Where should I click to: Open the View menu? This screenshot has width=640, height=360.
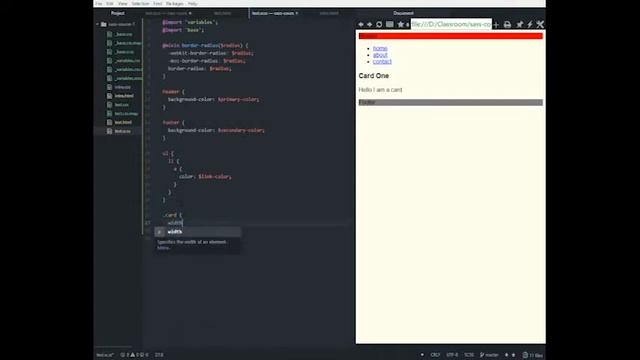[x=122, y=4]
